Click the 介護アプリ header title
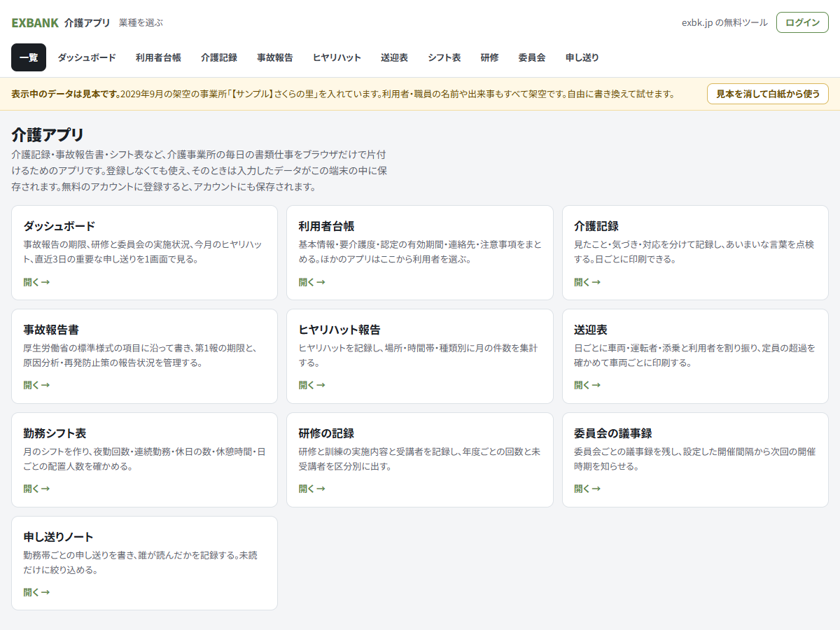The height and width of the screenshot is (630, 840). (87, 22)
